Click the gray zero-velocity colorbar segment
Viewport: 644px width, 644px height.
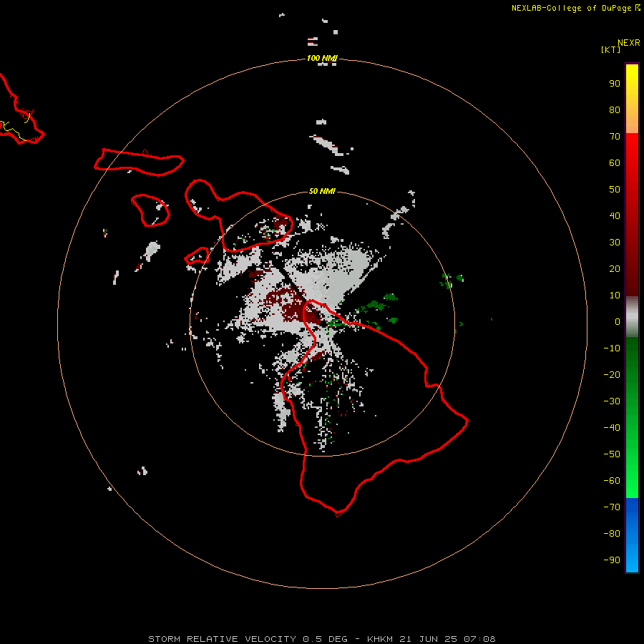click(632, 317)
